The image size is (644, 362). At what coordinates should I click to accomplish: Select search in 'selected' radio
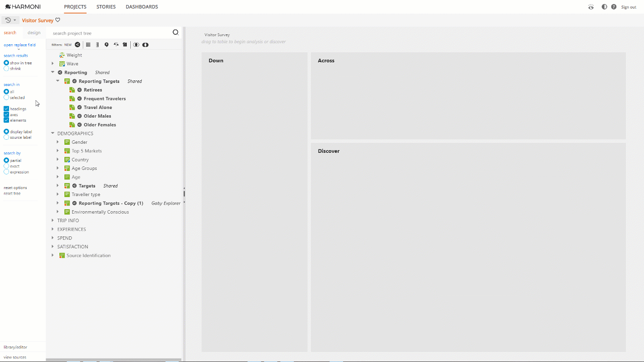(7, 98)
